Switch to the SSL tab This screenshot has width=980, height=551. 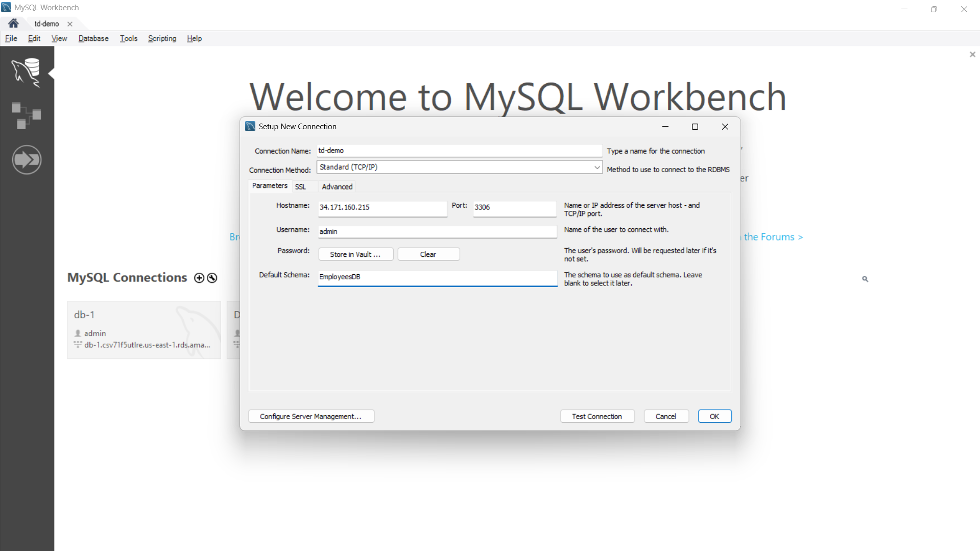pos(301,186)
